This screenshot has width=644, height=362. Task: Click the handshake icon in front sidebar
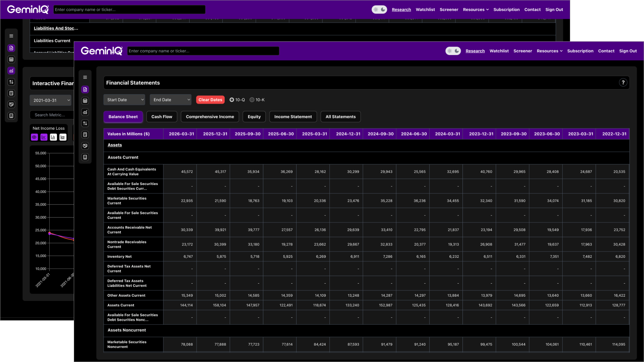85,146
